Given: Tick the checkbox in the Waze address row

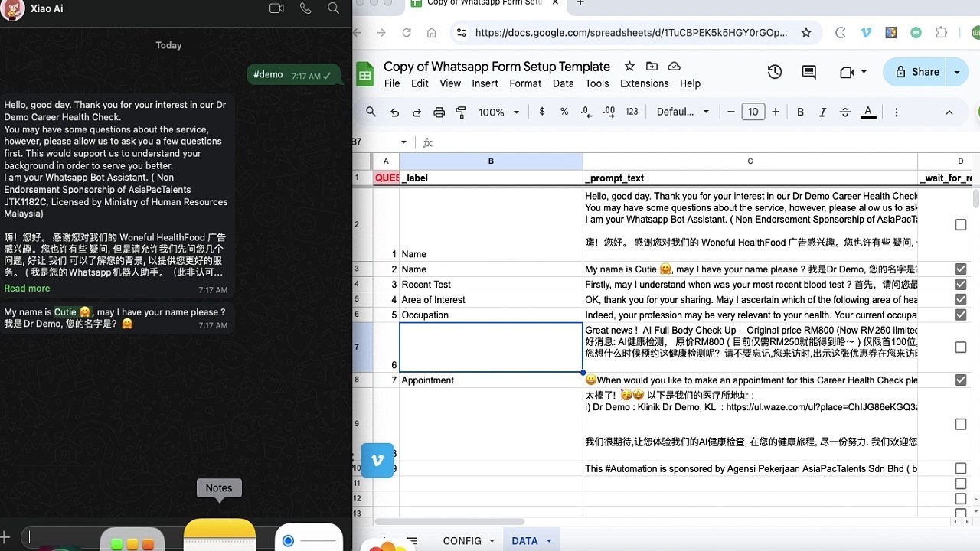Looking at the screenshot, I should tap(961, 424).
